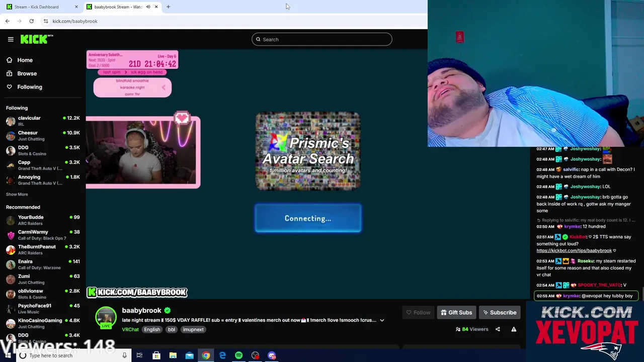Mute the baabybrook tab audio
Image resolution: width=644 pixels, height=362 pixels.
tap(148, 7)
